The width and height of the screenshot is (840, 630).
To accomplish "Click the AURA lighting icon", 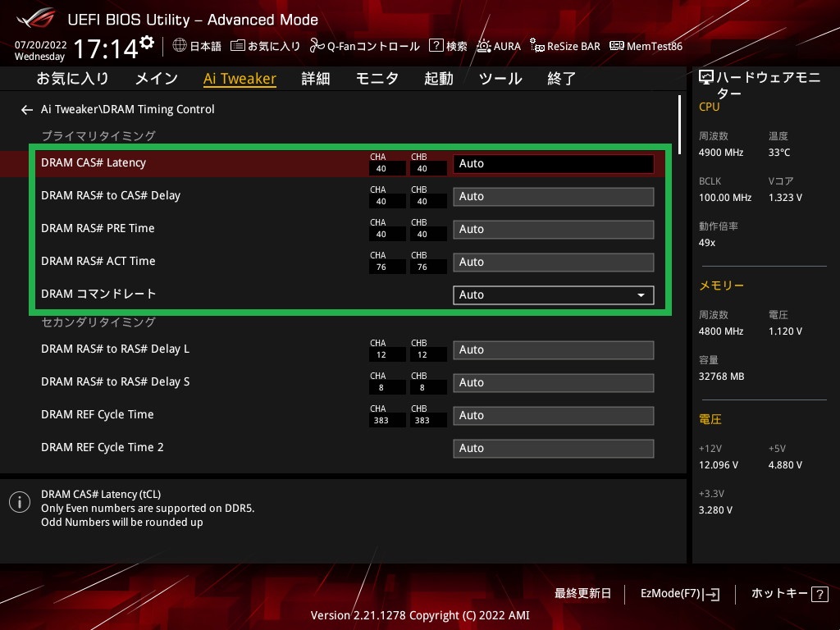I will point(484,46).
